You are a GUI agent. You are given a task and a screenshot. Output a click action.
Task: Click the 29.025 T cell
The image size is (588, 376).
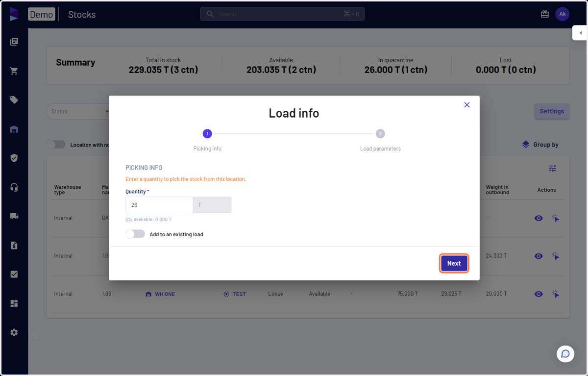coord(451,294)
